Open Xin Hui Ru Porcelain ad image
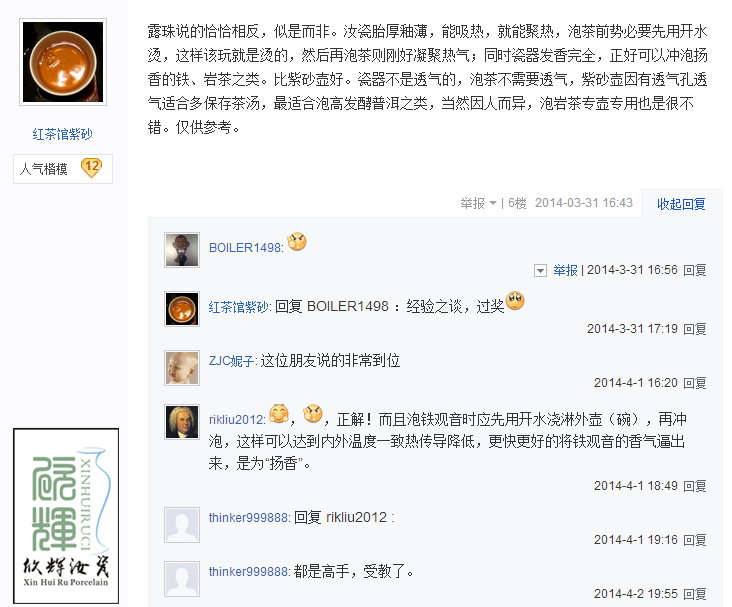Viewport: 732px width, 607px height. tap(66, 516)
